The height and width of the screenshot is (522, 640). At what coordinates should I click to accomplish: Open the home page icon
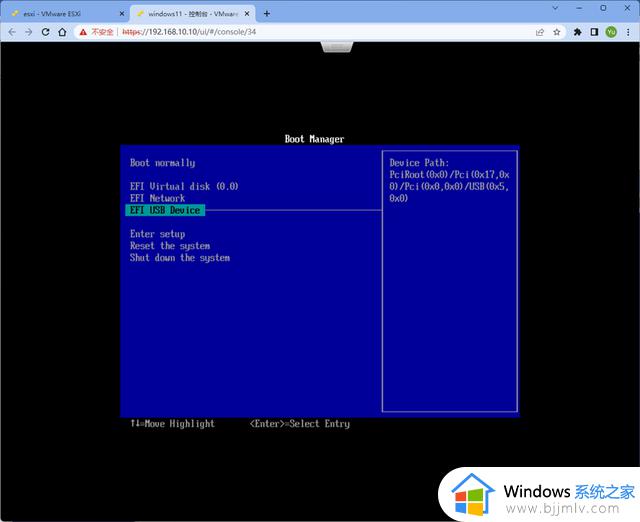(62, 32)
